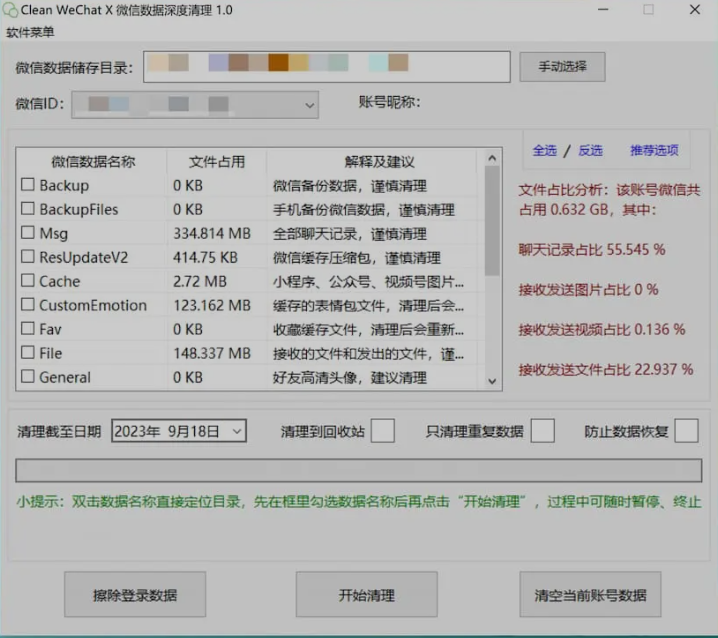
Task: Open the 软件菜单 menu
Action: coord(30,32)
